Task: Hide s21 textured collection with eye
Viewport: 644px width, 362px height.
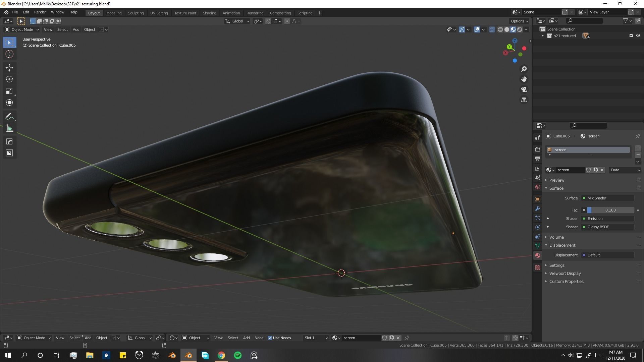Action: point(638,36)
